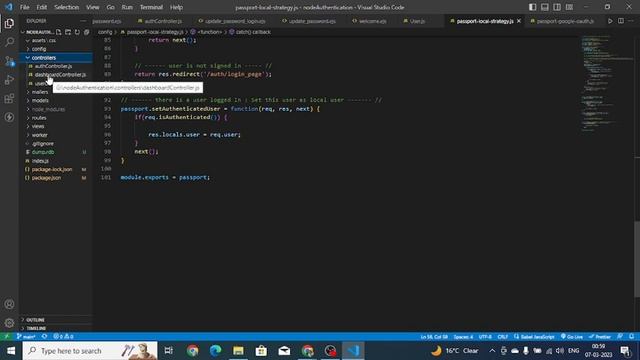Open the Run and Debug view
Screen dimensions: 640x360
click(9, 80)
